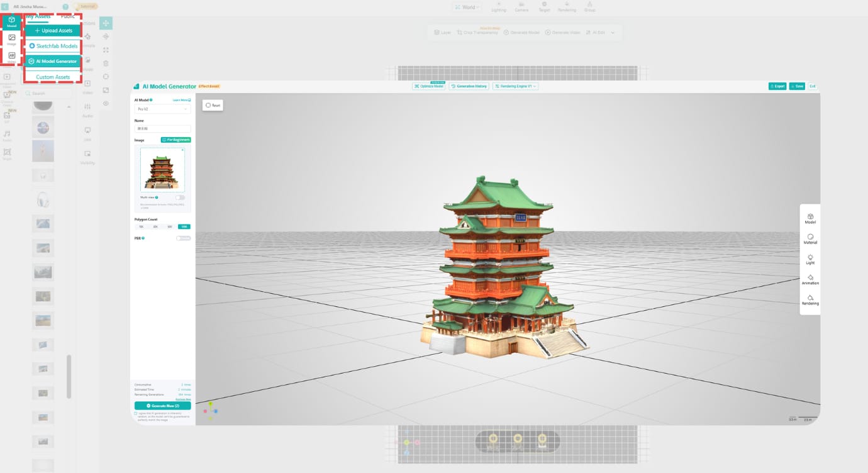
Task: Click the asset list scrollbar
Action: [x=69, y=376]
